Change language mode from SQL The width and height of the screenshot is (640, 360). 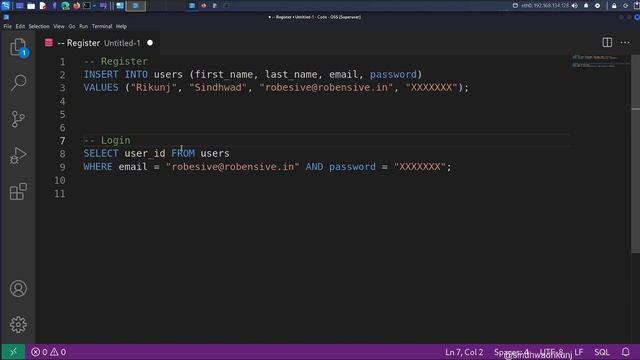click(602, 352)
